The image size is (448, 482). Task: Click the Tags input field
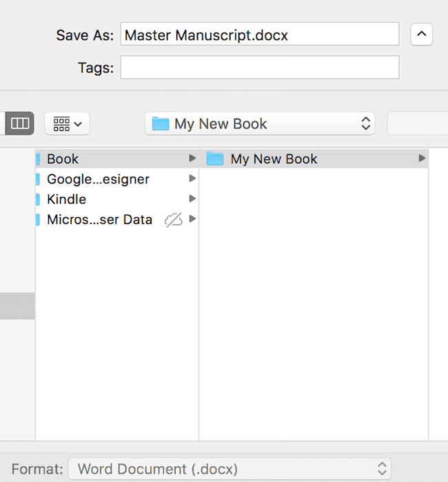click(x=259, y=67)
